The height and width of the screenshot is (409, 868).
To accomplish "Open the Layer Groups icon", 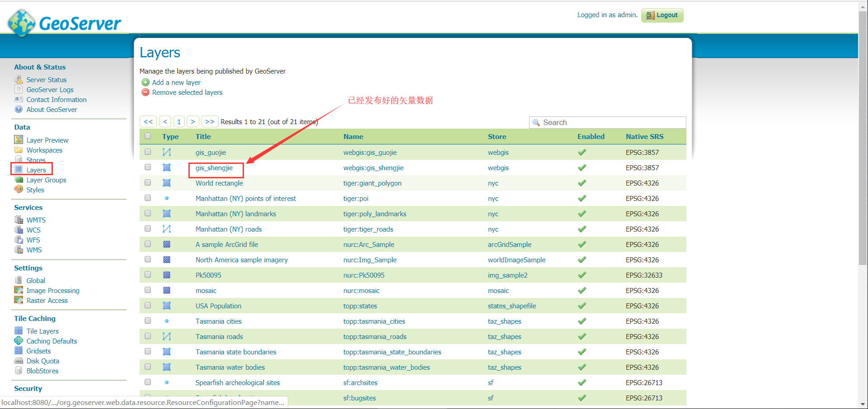I will point(19,180).
